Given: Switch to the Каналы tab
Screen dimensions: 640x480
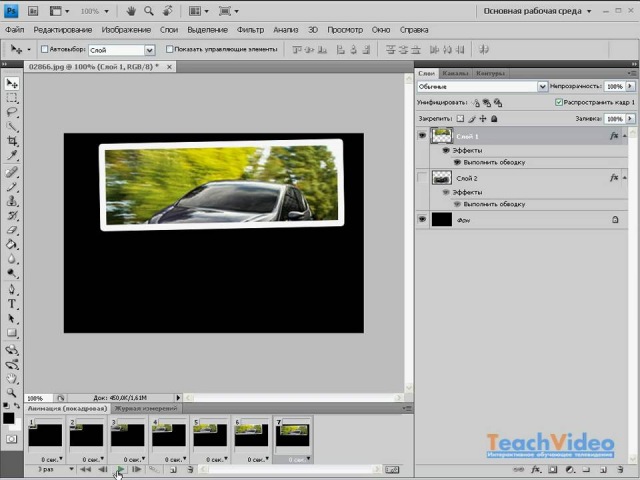Looking at the screenshot, I should click(455, 73).
